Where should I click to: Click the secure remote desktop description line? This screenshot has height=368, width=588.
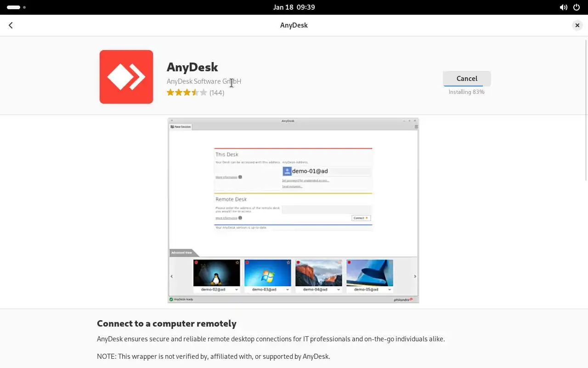click(271, 339)
